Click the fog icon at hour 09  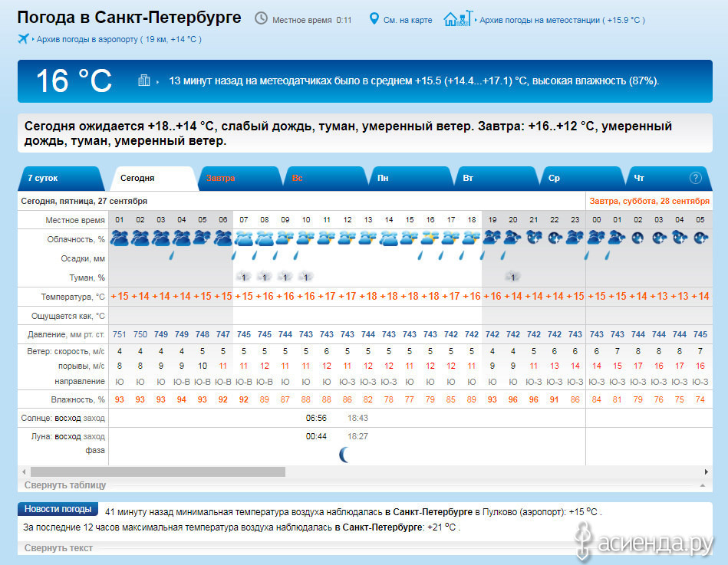(x=285, y=277)
